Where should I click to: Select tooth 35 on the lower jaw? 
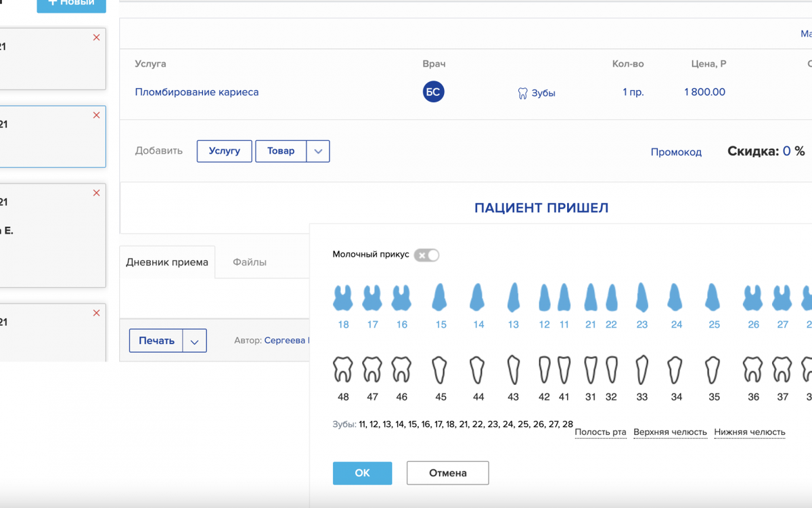coord(714,369)
